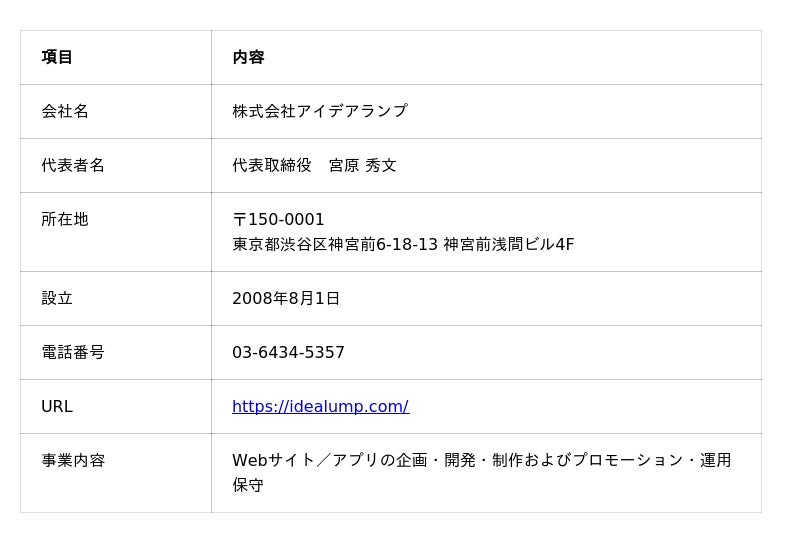Click the 2008年8月1日 founding date
Screen dimensions: 800x543
286,298
